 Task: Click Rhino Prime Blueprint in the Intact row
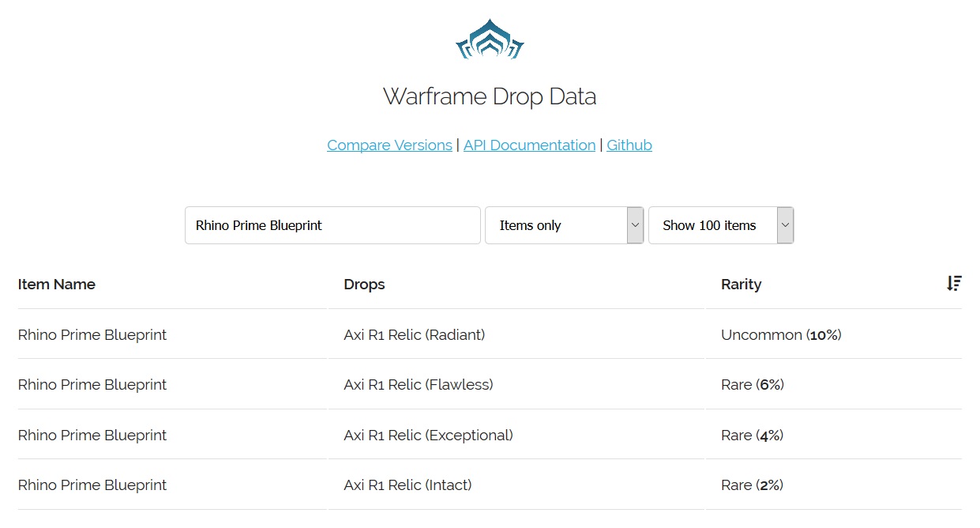tap(92, 485)
